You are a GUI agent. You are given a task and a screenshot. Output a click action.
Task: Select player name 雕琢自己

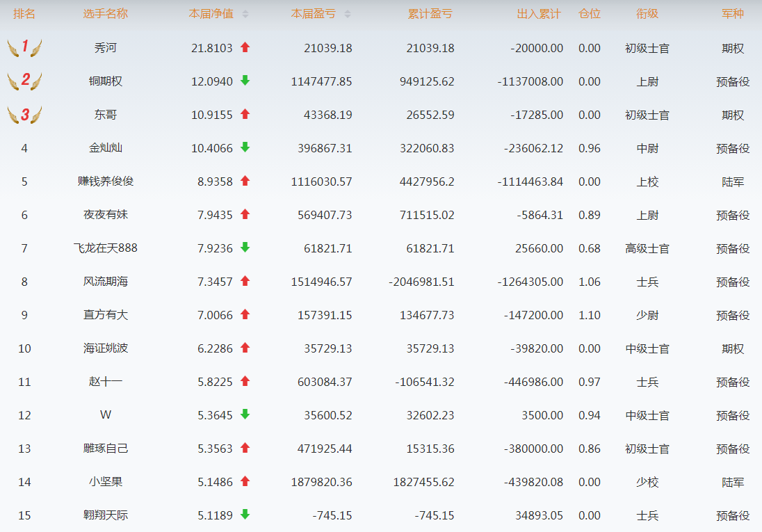click(x=106, y=449)
